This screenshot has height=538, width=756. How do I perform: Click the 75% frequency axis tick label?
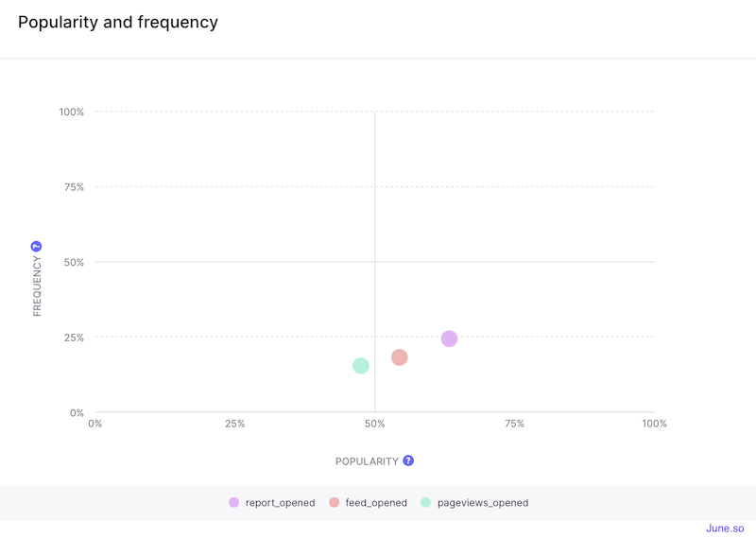74,187
